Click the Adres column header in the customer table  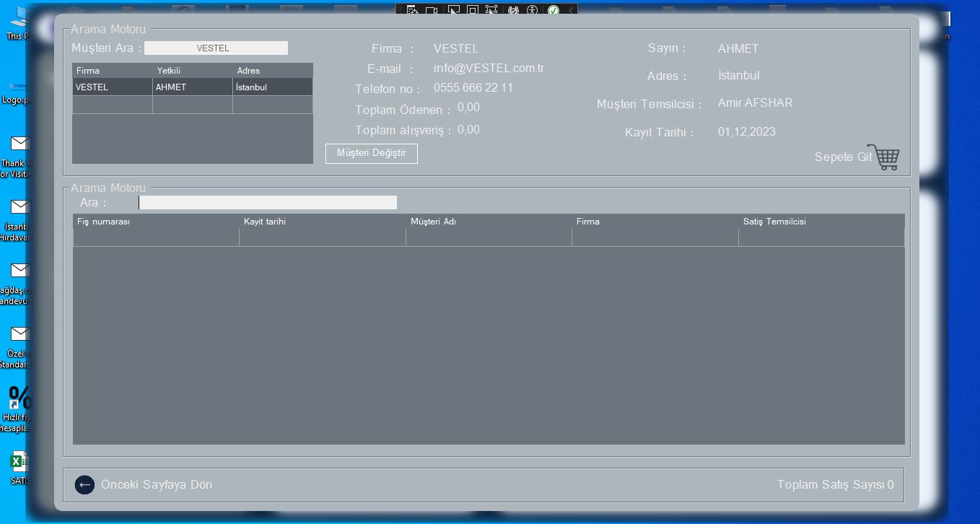273,71
